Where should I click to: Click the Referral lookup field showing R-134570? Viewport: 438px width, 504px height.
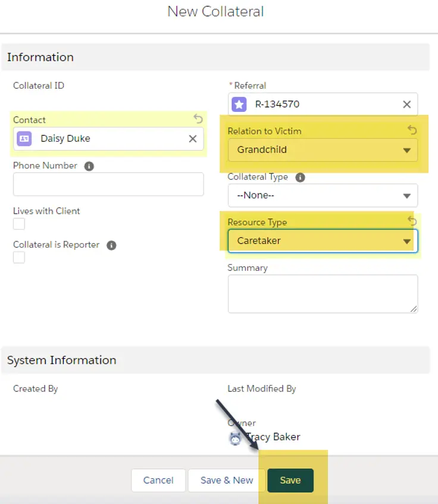pyautogui.click(x=323, y=104)
